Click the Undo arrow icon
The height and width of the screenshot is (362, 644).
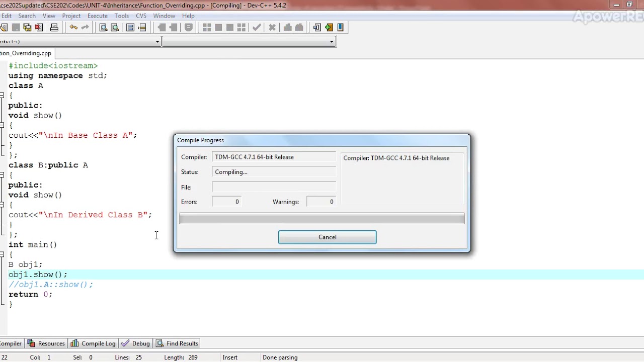pyautogui.click(x=73, y=27)
